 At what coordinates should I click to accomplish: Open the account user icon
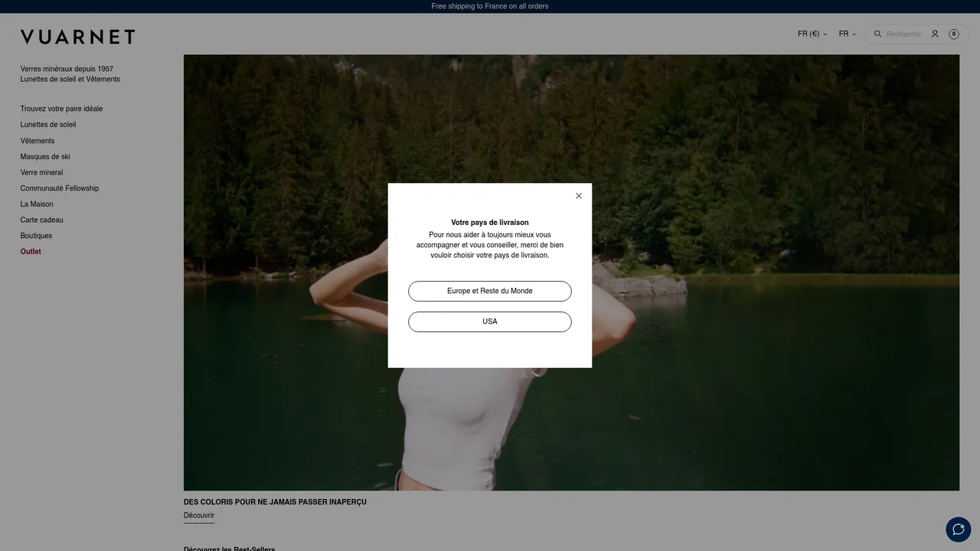coord(935,34)
